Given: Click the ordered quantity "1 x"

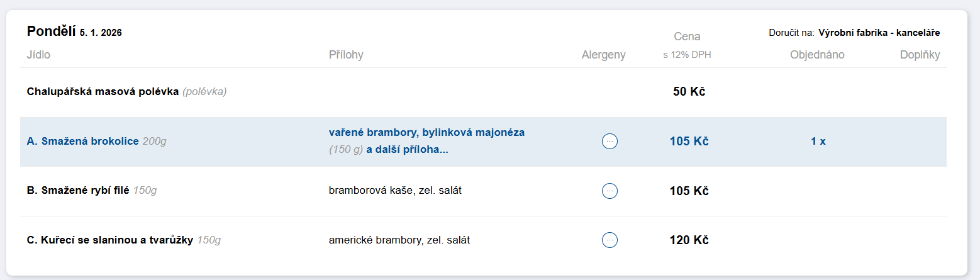Looking at the screenshot, I should click(x=818, y=142).
